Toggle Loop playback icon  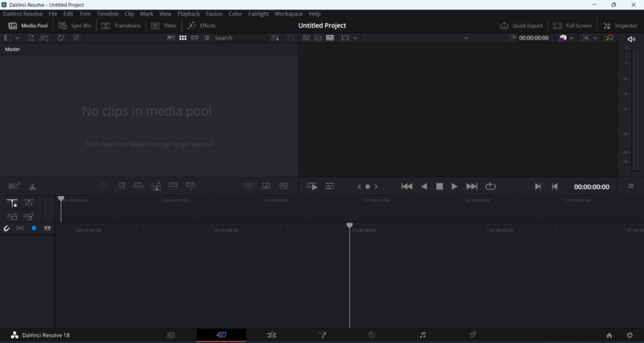491,187
